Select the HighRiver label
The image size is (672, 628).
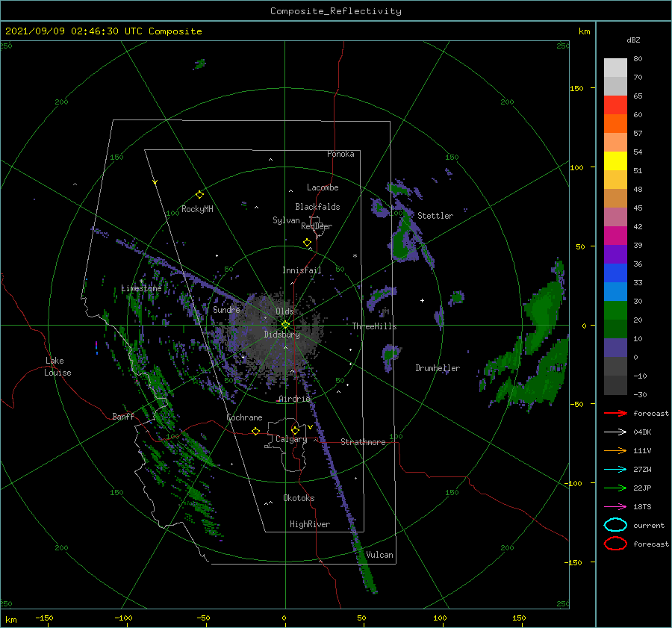(x=310, y=524)
